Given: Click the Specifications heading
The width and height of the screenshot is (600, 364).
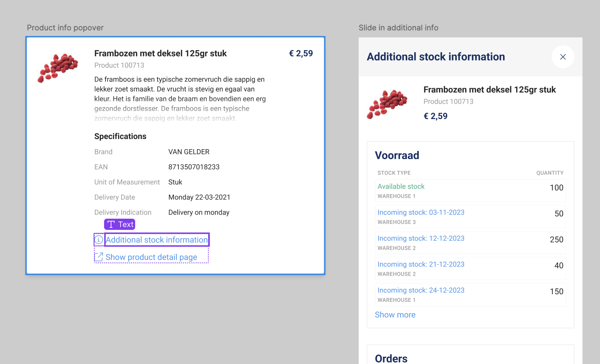Looking at the screenshot, I should (x=120, y=136).
